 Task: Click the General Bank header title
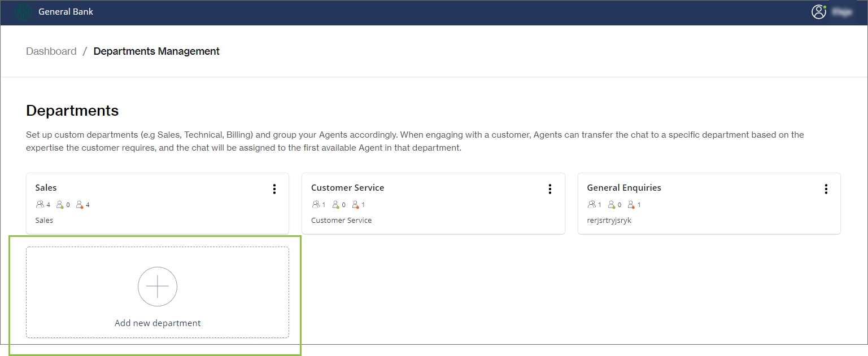(x=66, y=12)
